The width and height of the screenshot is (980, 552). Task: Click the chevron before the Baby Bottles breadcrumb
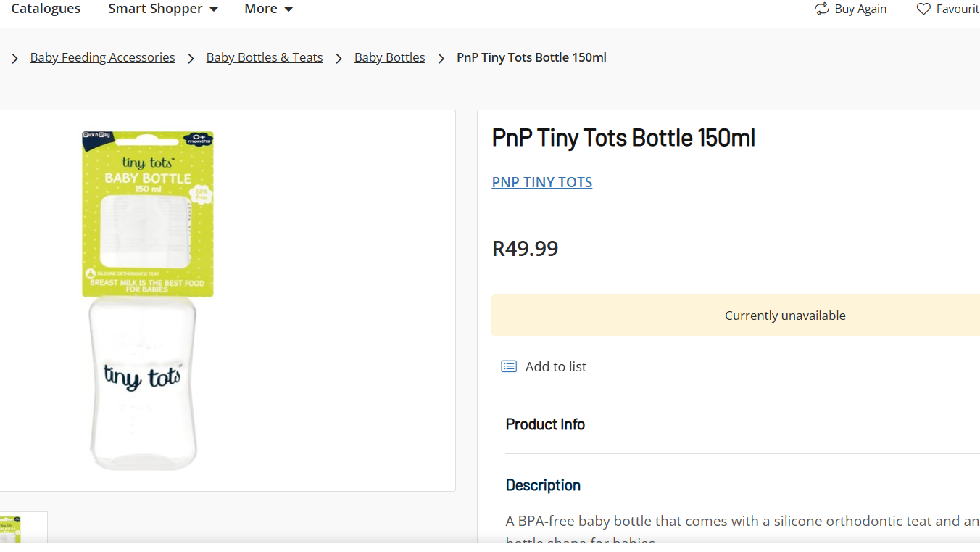coord(339,58)
